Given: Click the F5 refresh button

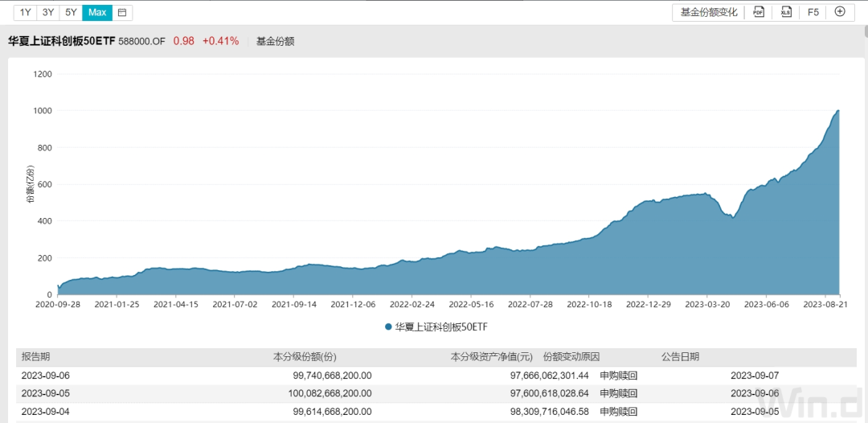Looking at the screenshot, I should pyautogui.click(x=813, y=12).
